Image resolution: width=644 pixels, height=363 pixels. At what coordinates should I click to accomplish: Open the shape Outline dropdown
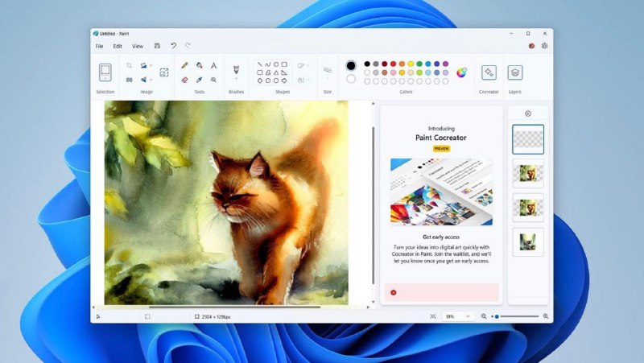(x=303, y=66)
